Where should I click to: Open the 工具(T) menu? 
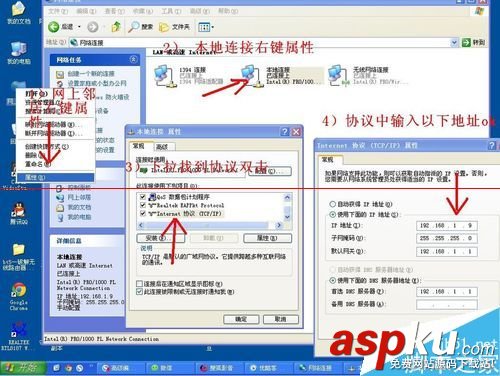point(171,11)
